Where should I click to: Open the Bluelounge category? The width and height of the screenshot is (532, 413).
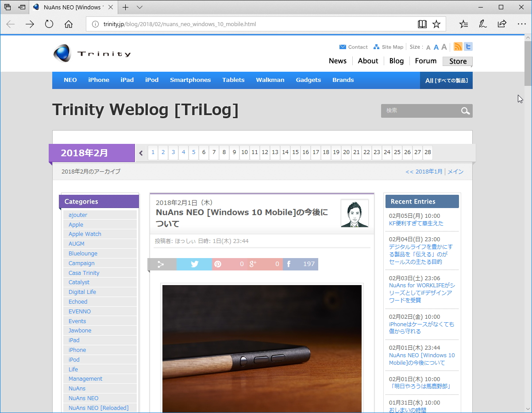[83, 254]
